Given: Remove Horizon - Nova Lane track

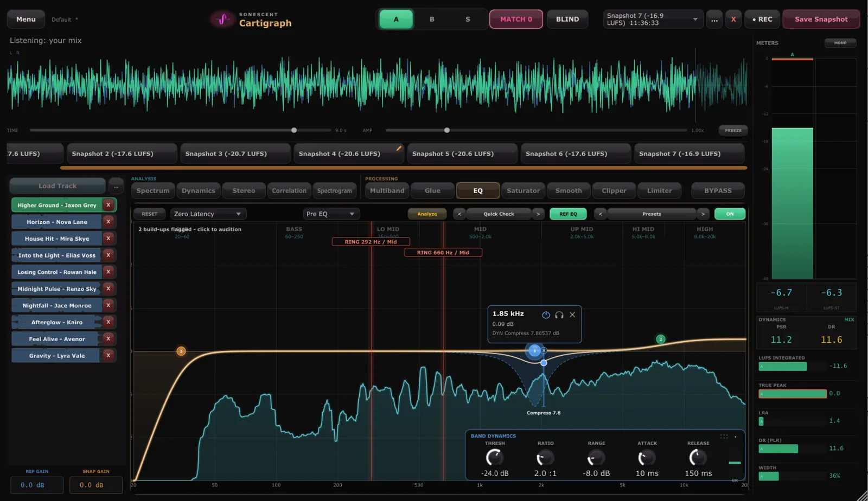Looking at the screenshot, I should 108,222.
